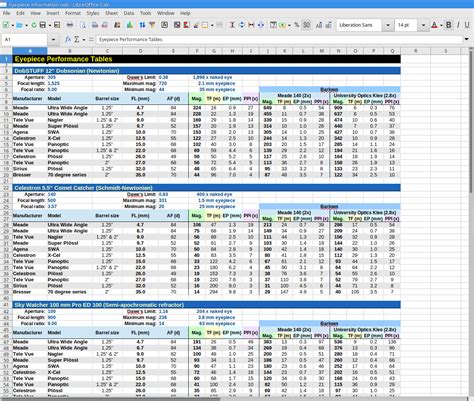Open the Data menu
Image resolution: width=474 pixels, height=401 pixels.
(x=129, y=13)
